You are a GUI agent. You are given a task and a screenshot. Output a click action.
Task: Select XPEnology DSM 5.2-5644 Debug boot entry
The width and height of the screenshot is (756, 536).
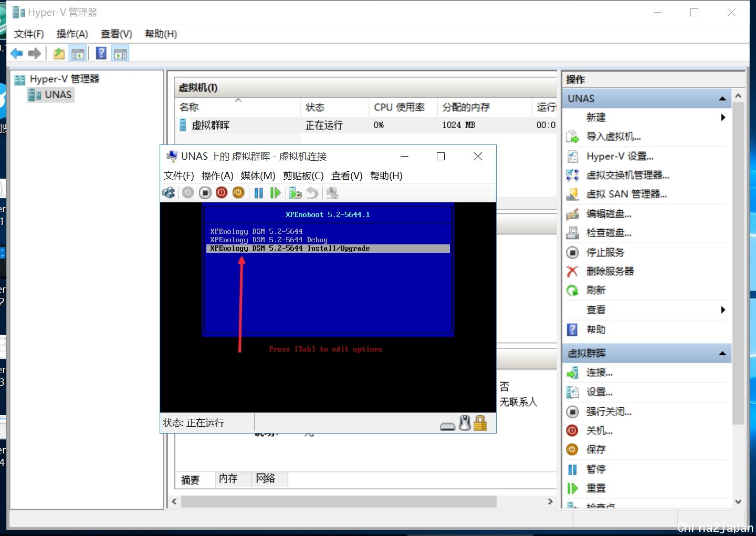(328, 240)
